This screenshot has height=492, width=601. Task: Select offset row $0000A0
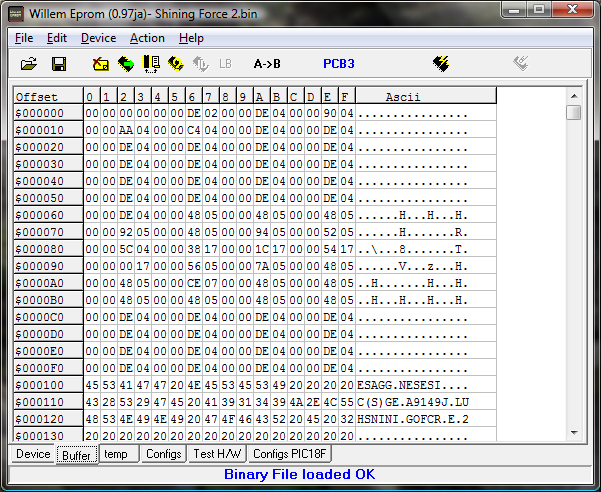click(48, 283)
